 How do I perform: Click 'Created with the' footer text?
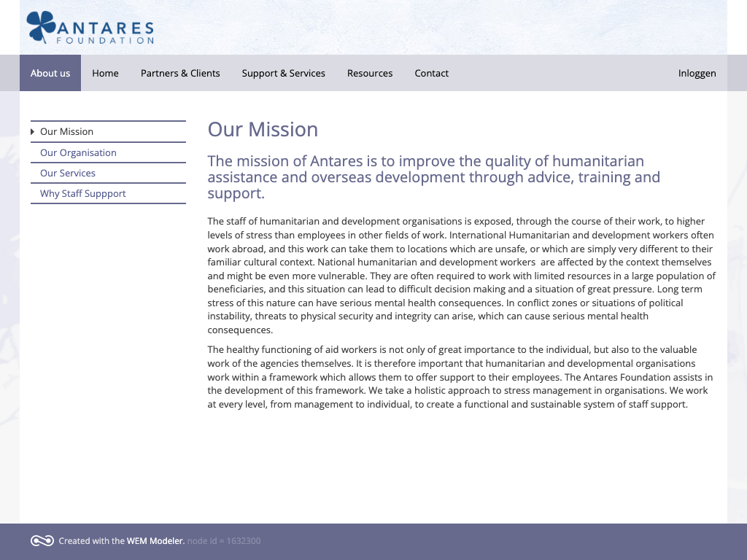point(91,540)
